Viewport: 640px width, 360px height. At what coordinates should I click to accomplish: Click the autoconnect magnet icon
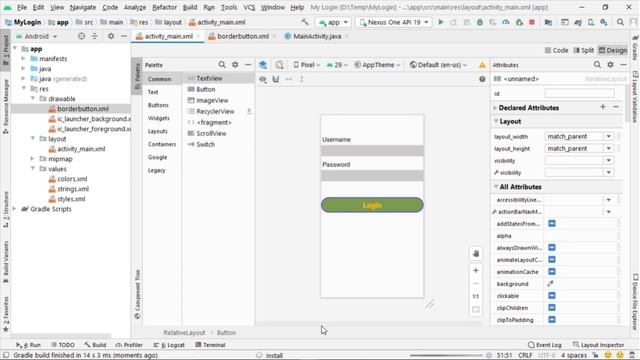click(276, 79)
